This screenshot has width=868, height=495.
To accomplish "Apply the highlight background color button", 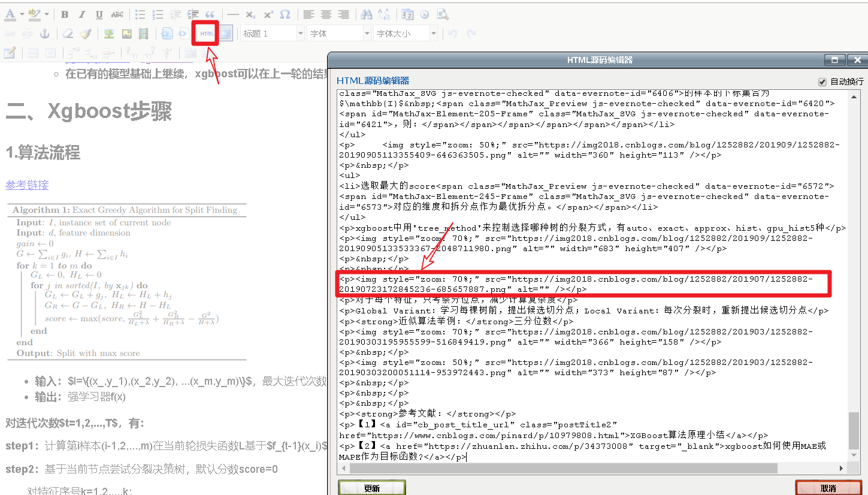I will [35, 14].
